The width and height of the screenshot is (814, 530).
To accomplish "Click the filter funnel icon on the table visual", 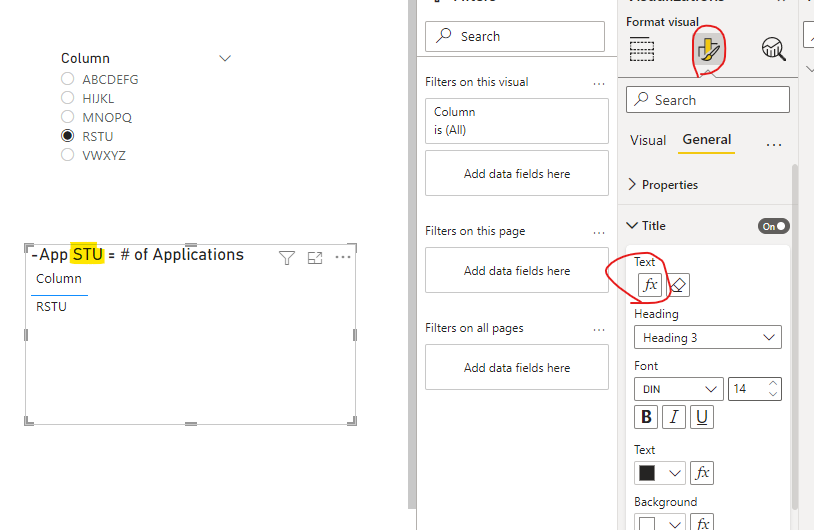I will tap(287, 257).
